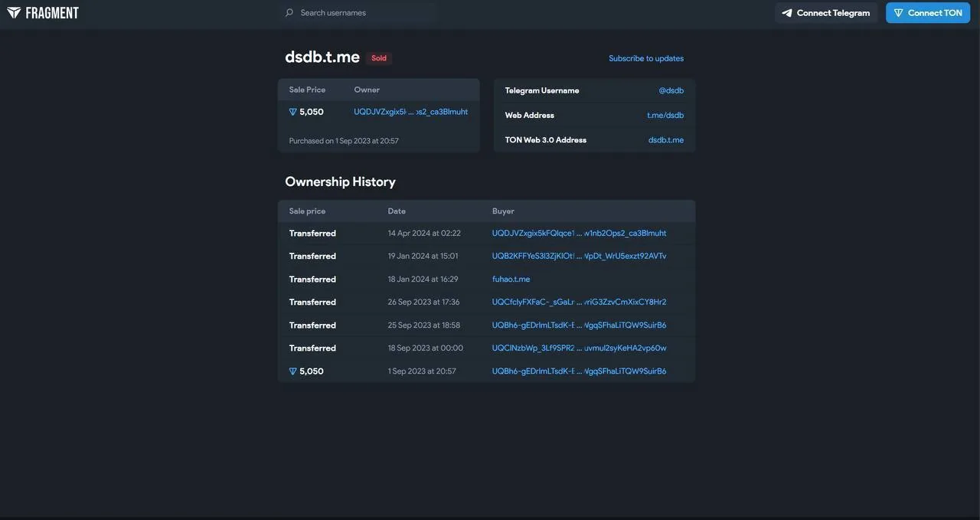
Task: Open the owner wallet address link under Owner
Action: point(411,112)
